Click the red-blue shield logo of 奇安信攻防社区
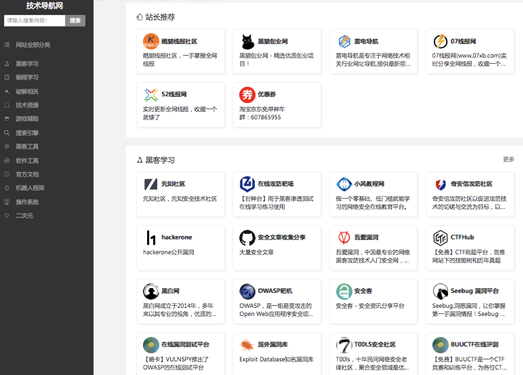Image resolution: width=523 pixels, height=375 pixels. (x=440, y=184)
